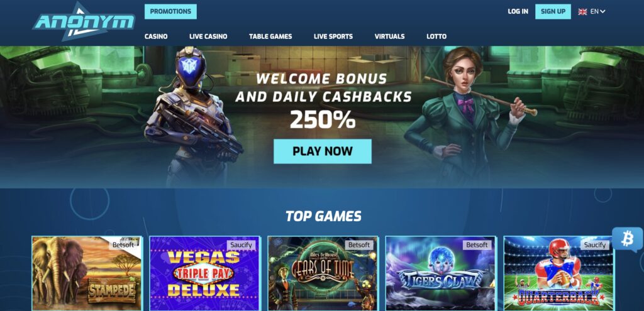644x311 pixels.
Task: Click the UK flag language icon
Action: [582, 11]
